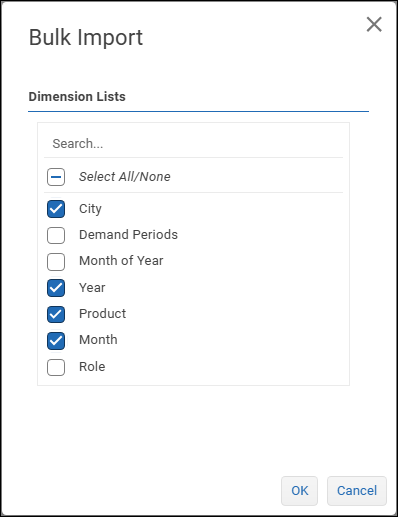Check the Role checkbox box
The image size is (398, 517).
[x=56, y=367]
